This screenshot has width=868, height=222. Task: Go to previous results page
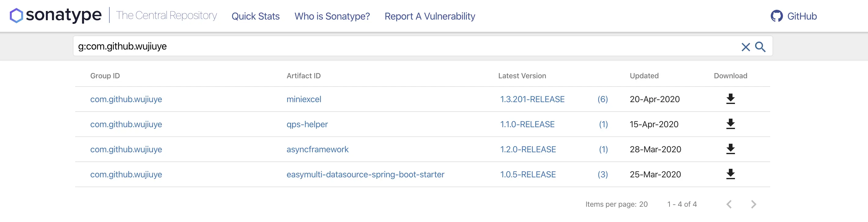(729, 204)
